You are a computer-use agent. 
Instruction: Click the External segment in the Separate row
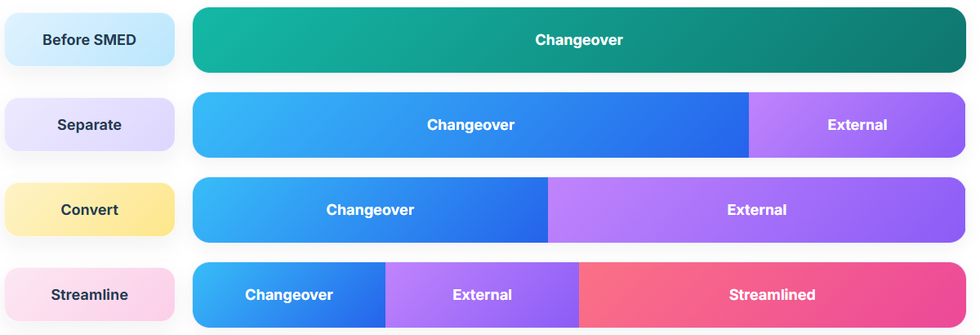click(x=857, y=125)
